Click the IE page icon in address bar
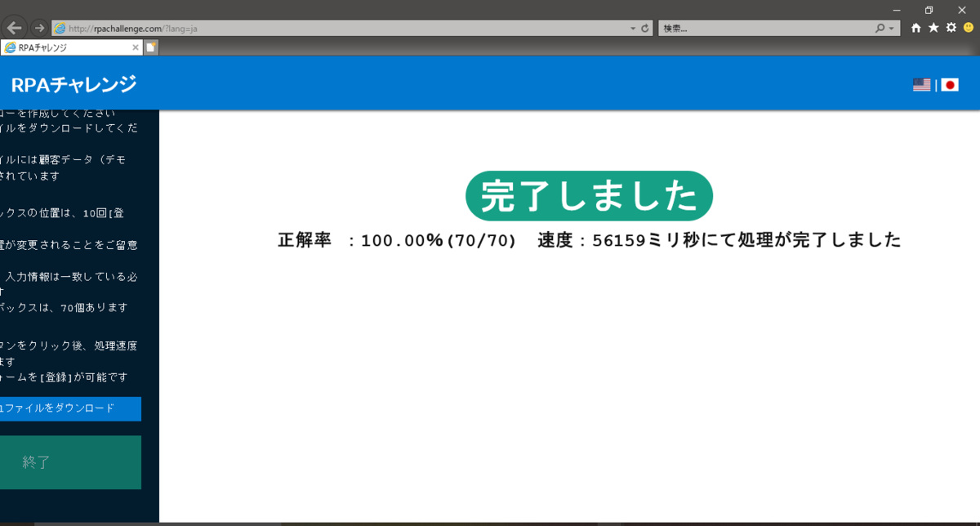The image size is (980, 526). 60,28
